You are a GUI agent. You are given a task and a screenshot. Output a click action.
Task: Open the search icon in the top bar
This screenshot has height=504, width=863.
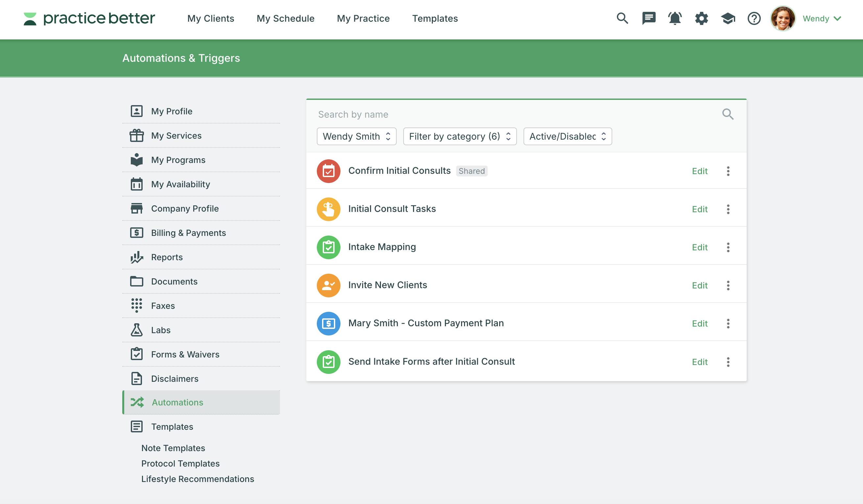pos(622,18)
